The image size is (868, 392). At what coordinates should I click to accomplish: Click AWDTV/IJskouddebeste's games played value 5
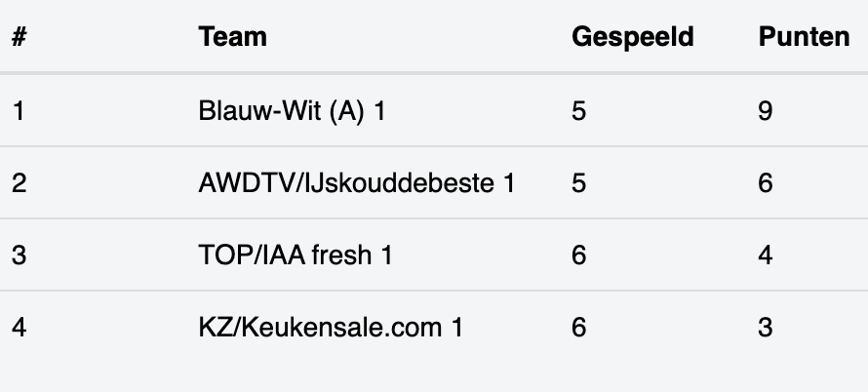point(578,182)
